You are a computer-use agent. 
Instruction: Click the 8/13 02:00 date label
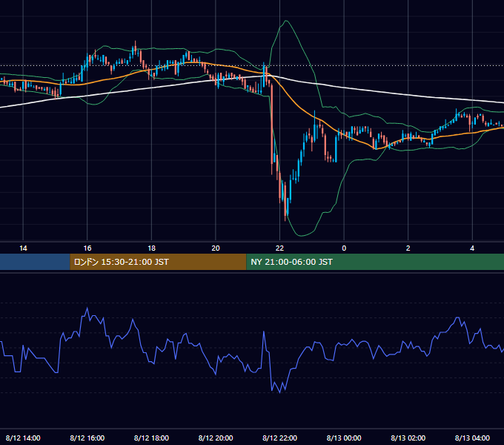408,438
